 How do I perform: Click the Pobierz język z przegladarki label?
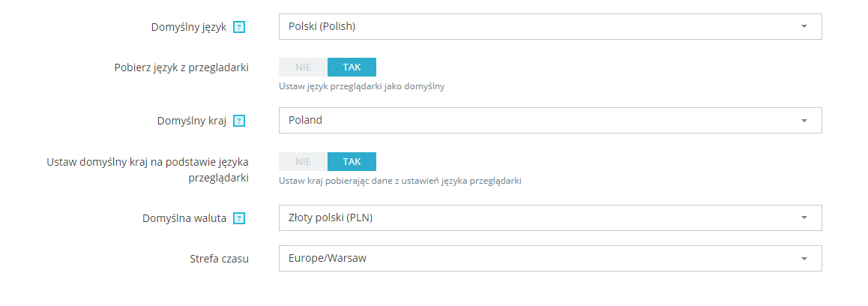179,67
